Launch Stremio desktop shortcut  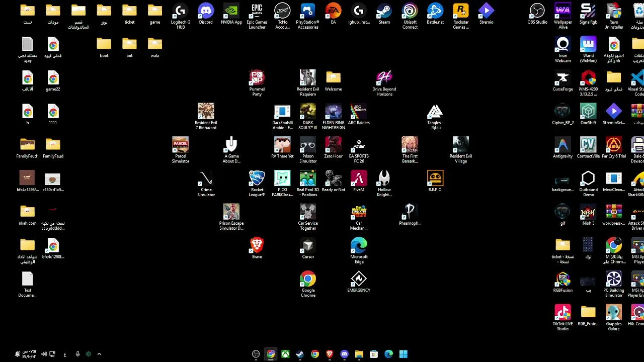[486, 14]
